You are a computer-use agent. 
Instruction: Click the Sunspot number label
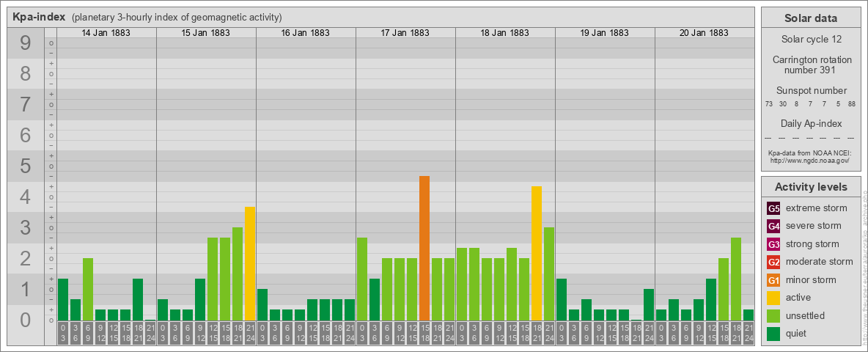(811, 90)
